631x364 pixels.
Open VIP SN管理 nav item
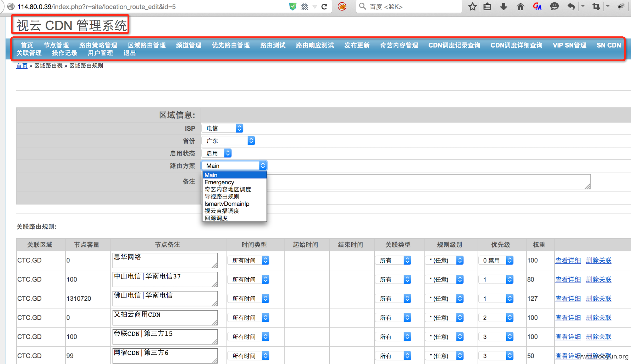[x=569, y=45]
